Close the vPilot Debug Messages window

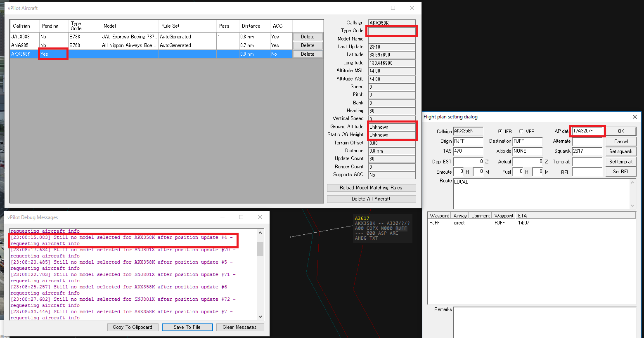coord(260,217)
